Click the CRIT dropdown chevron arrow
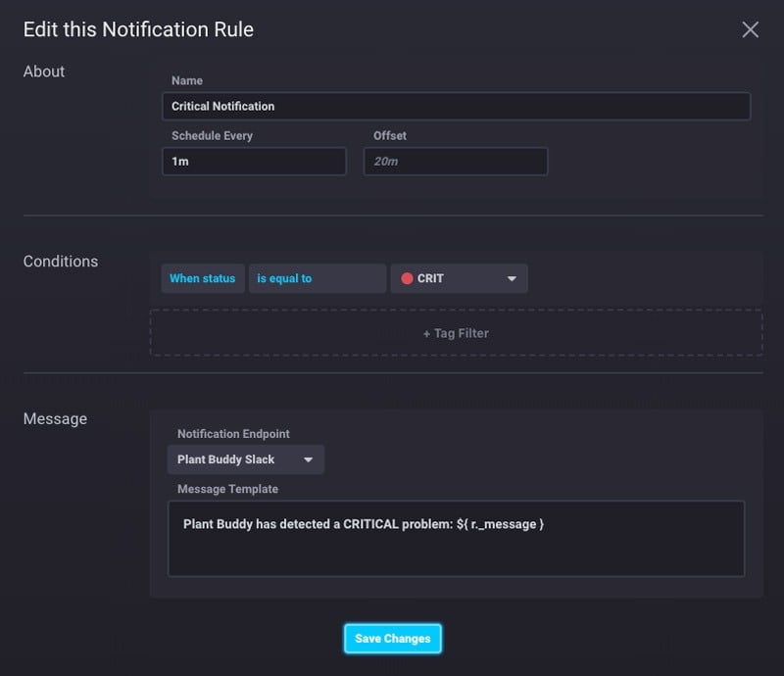The height and width of the screenshot is (676, 784). click(512, 278)
